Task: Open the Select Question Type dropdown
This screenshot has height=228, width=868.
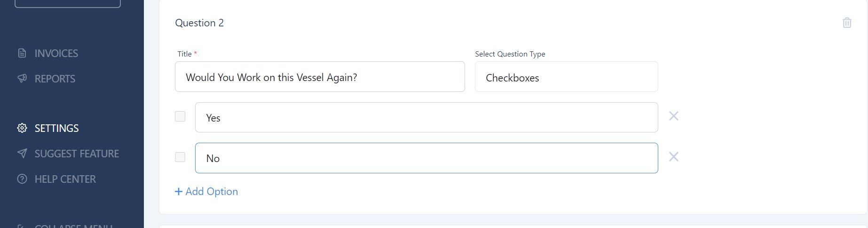Action: coord(566,77)
